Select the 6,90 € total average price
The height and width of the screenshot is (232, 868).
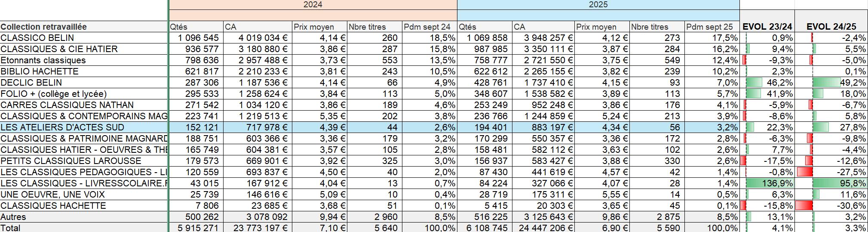pos(602,228)
